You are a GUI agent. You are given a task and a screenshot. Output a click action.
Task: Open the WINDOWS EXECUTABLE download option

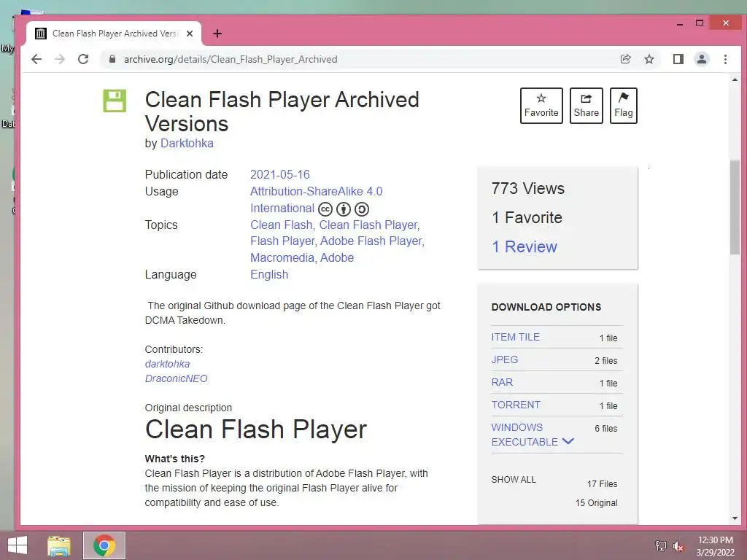point(524,435)
